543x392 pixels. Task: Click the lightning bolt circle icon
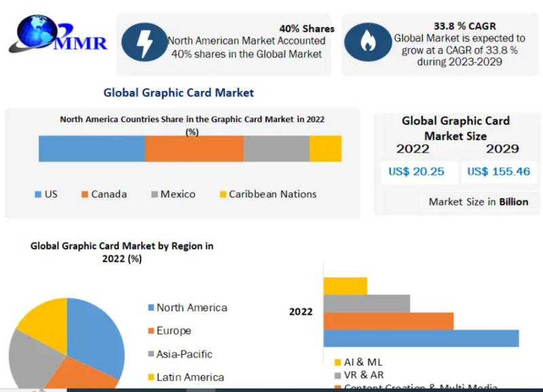(x=144, y=42)
